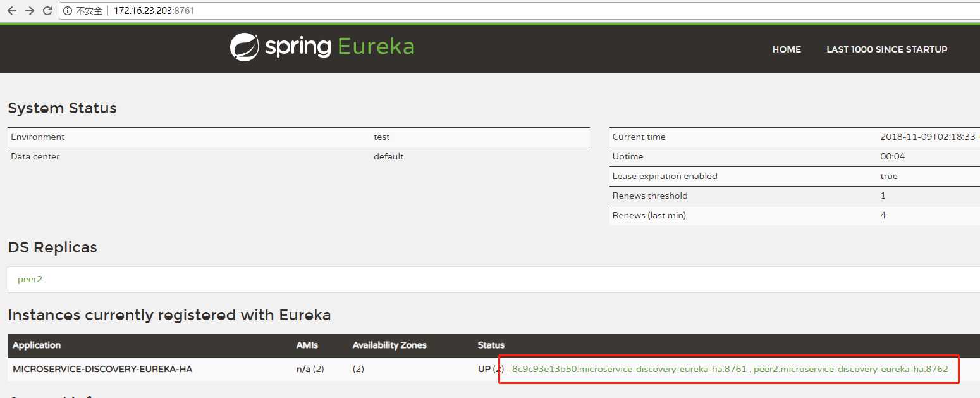Click the Lease expiration enabled label
This screenshot has height=398, width=980.
click(665, 176)
